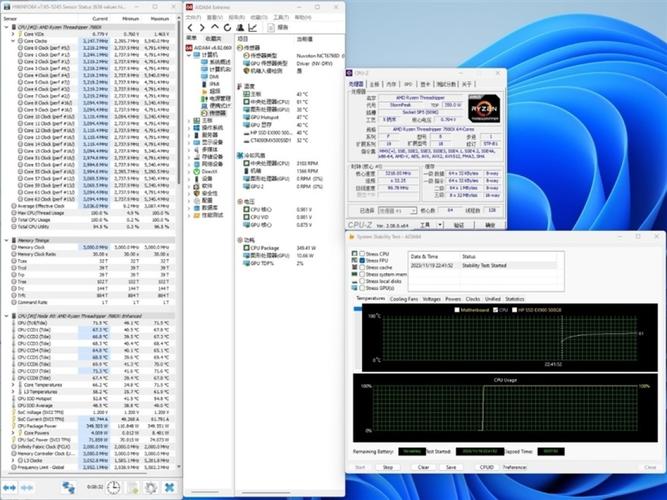Click the 报告 report button in AIDA64 toolbar
This screenshot has width=667, height=500.
click(278, 28)
